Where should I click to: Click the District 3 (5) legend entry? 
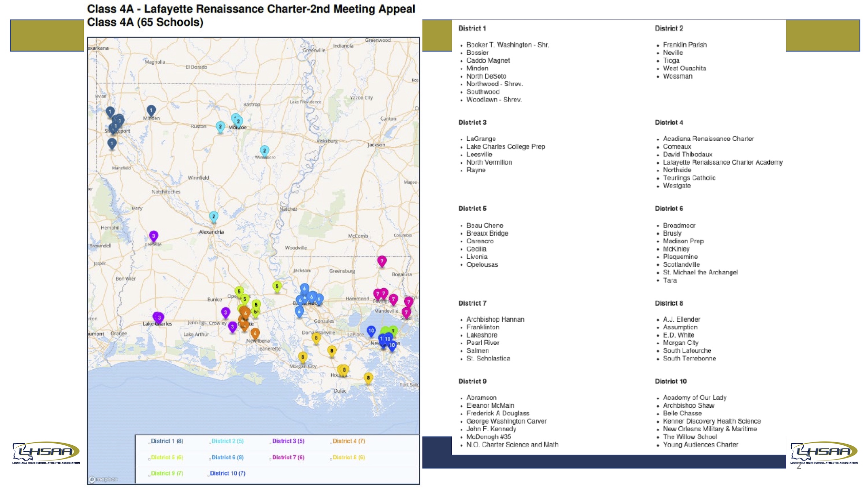coord(288,441)
